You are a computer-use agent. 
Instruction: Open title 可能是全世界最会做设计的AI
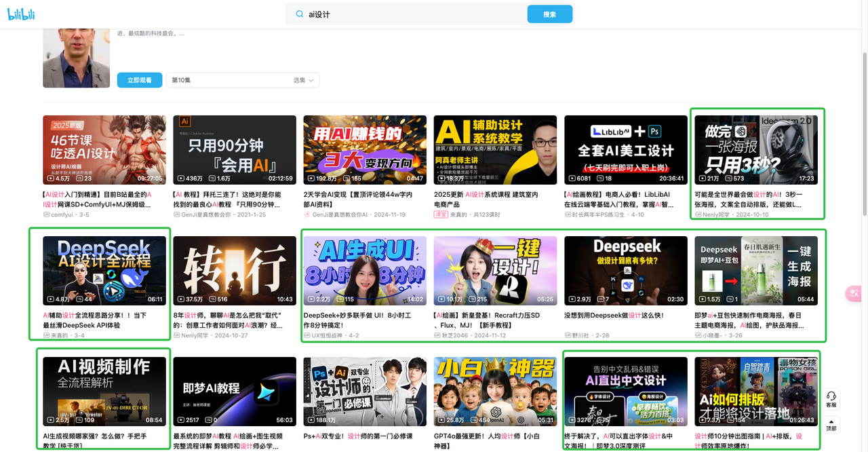(x=749, y=199)
